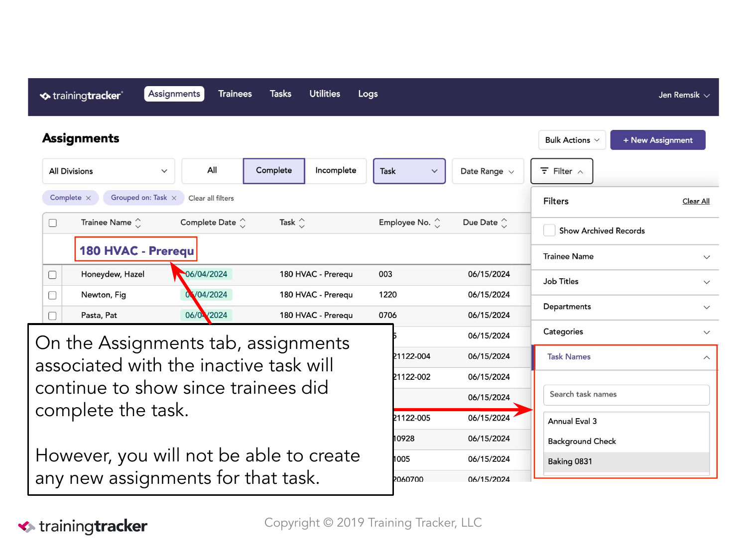
Task: Toggle the select-all checkbox in the table header
Action: pos(53,223)
